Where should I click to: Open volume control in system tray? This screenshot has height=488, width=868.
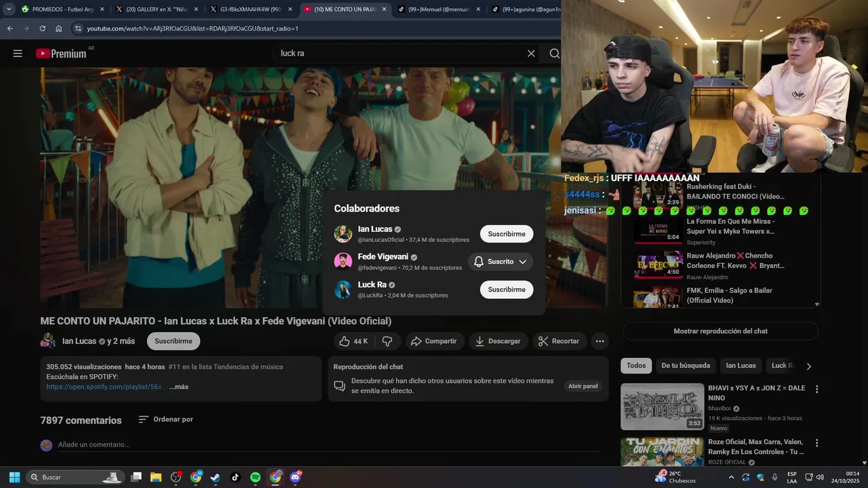point(820,477)
